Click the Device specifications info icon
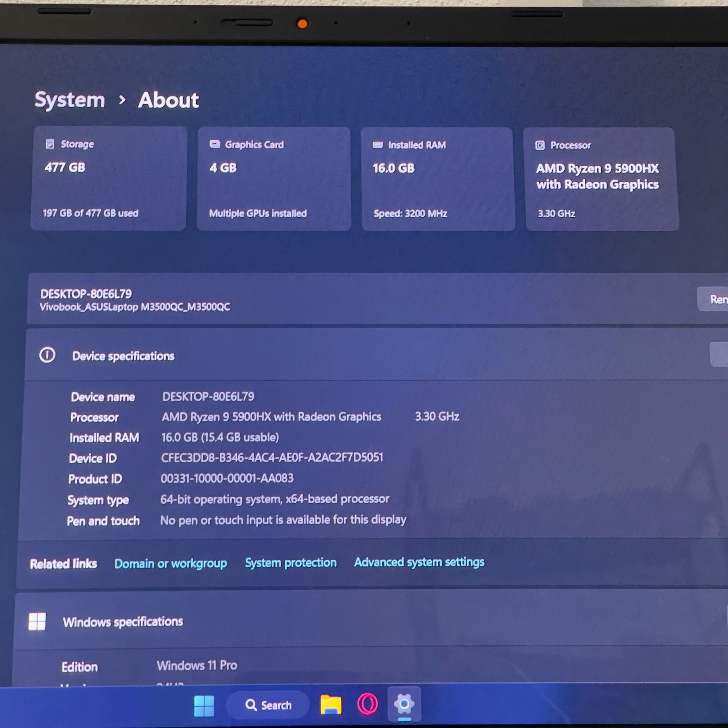 pos(47,355)
